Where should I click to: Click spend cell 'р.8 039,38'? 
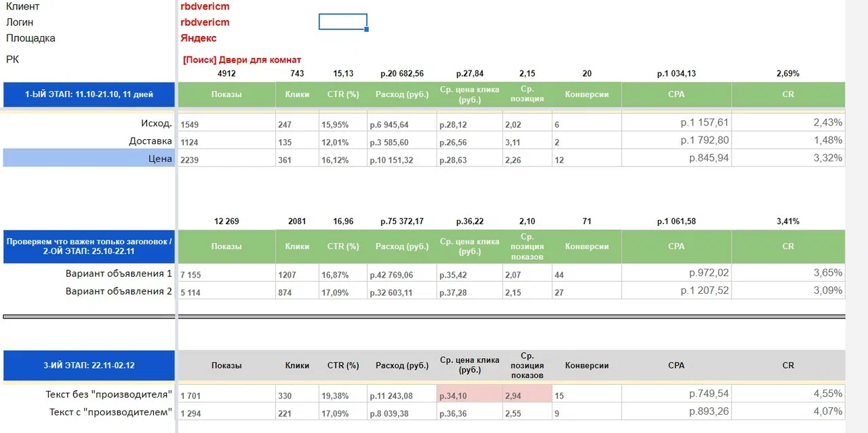[x=402, y=413]
